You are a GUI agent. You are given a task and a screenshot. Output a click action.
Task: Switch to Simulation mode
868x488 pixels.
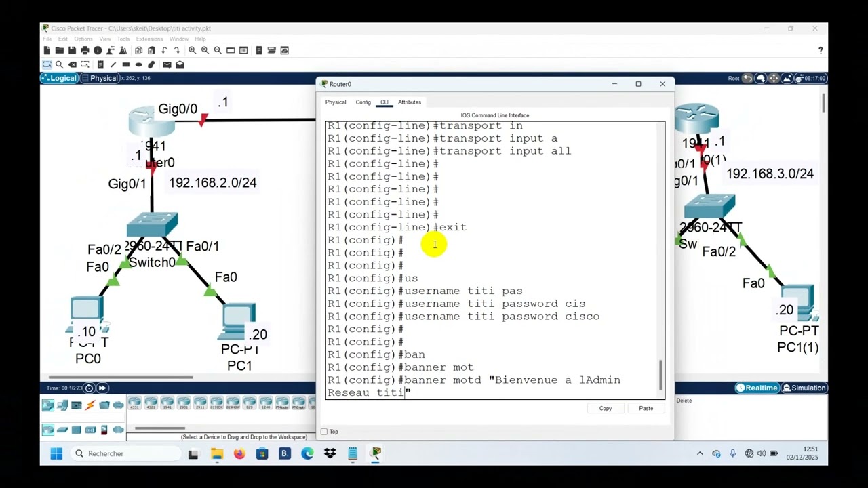click(x=804, y=388)
